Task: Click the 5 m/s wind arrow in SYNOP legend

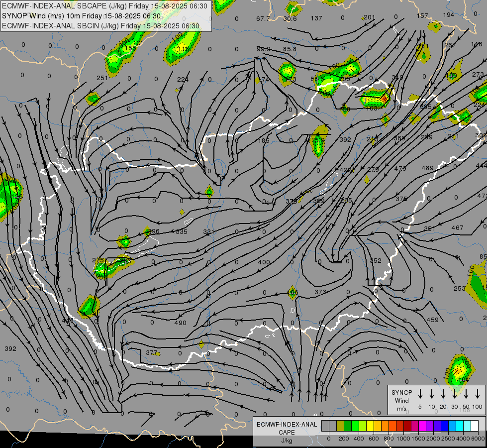Action: 420,394
